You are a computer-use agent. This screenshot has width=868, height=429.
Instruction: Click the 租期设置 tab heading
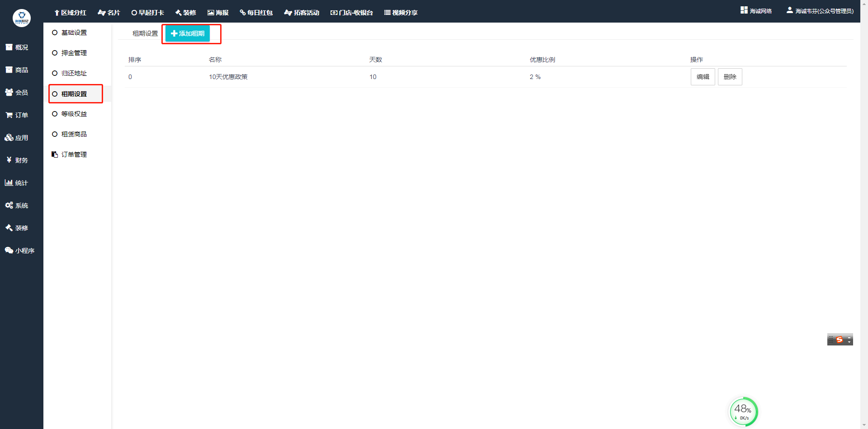pos(145,33)
